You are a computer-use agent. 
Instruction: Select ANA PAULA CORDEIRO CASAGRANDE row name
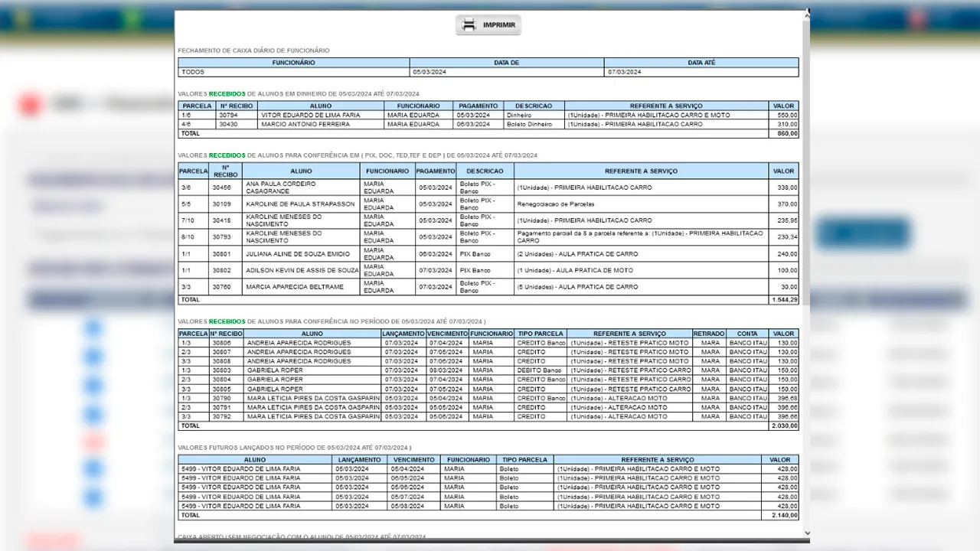280,187
